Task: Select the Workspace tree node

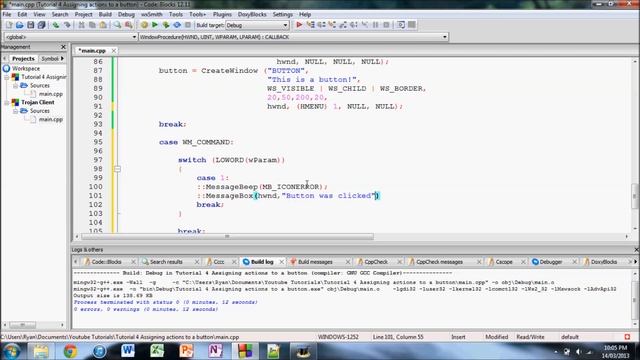Action: tap(26, 69)
